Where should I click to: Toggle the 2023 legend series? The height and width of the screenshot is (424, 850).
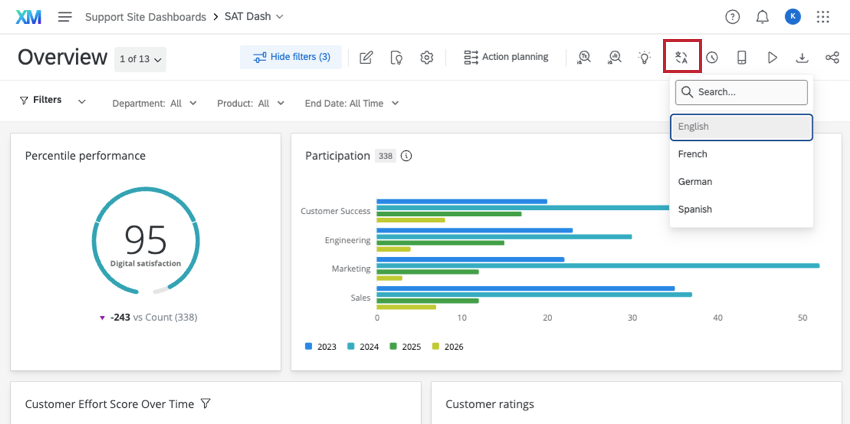pos(319,347)
